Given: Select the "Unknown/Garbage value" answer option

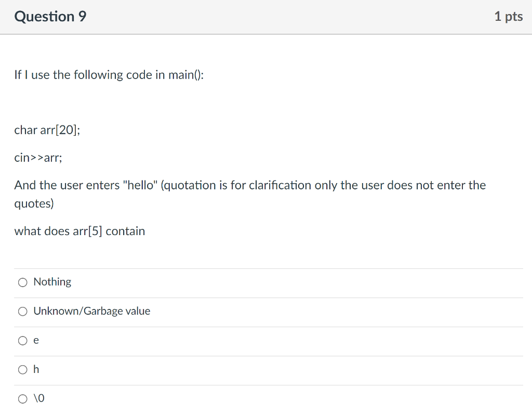Looking at the screenshot, I should pos(23,311).
